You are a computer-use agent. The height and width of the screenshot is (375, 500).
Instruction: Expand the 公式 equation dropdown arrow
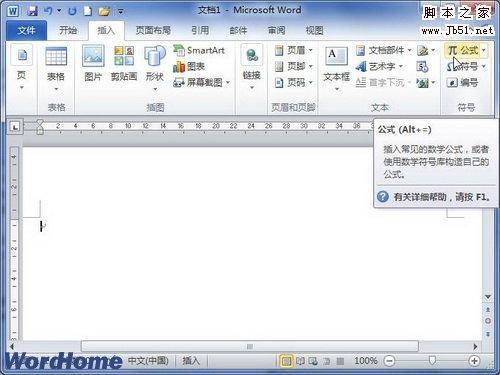click(484, 50)
